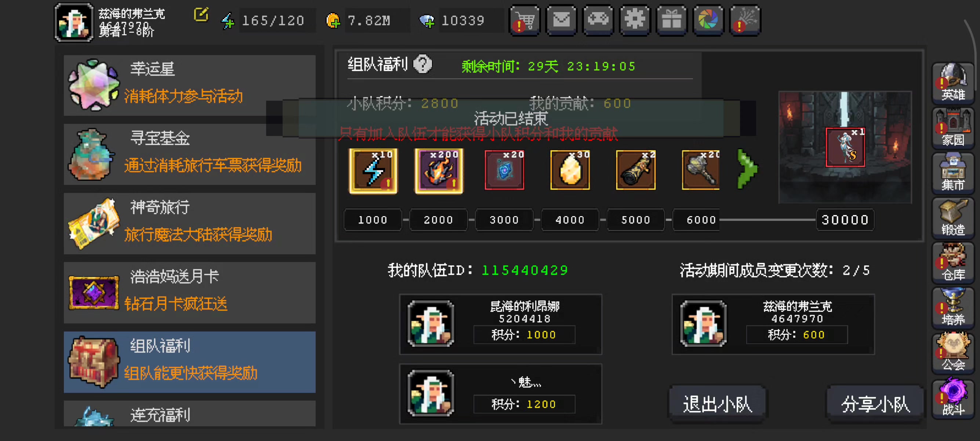Viewport: 980px width, 441px height.
Task: Open the shopping cart store icon
Action: coord(525,21)
